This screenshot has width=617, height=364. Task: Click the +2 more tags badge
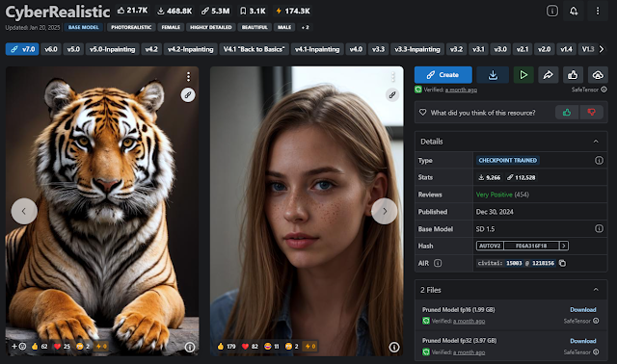coord(305,27)
